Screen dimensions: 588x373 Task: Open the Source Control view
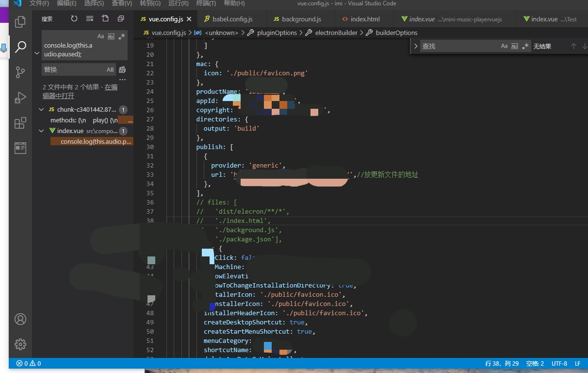pyautogui.click(x=20, y=72)
